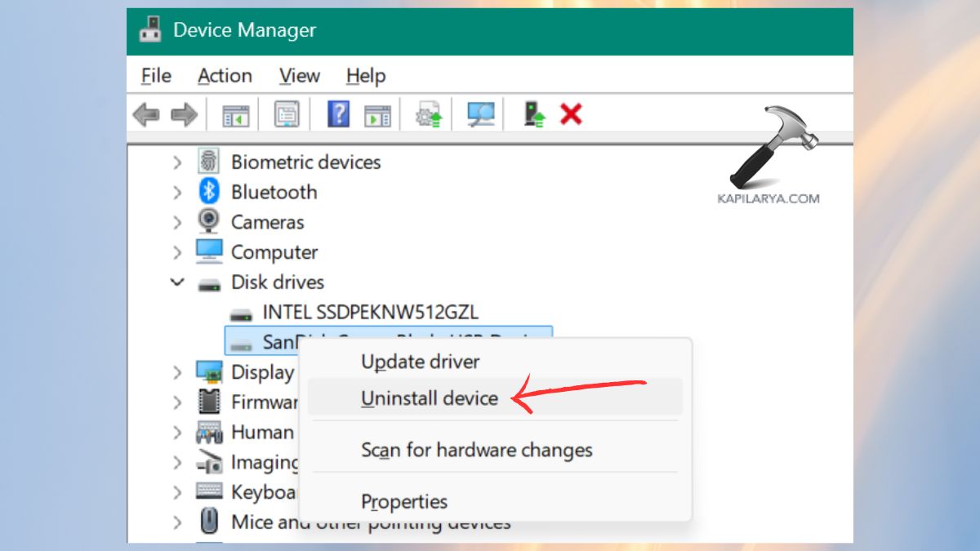Click the Back navigation arrow
This screenshot has width=980, height=551.
(147, 114)
